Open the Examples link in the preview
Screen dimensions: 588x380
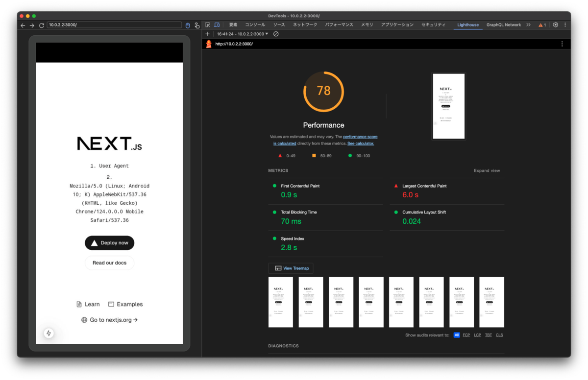[125, 304]
